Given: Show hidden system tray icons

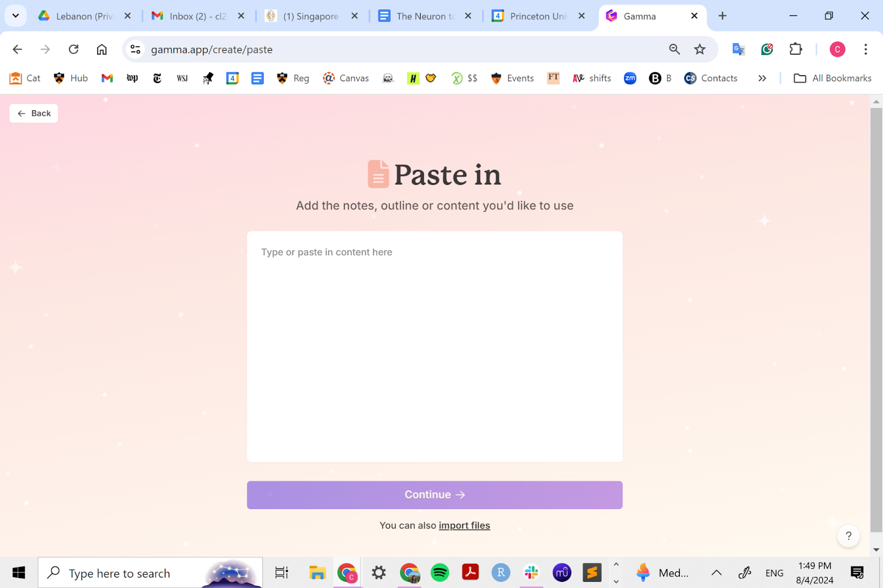Looking at the screenshot, I should (716, 573).
